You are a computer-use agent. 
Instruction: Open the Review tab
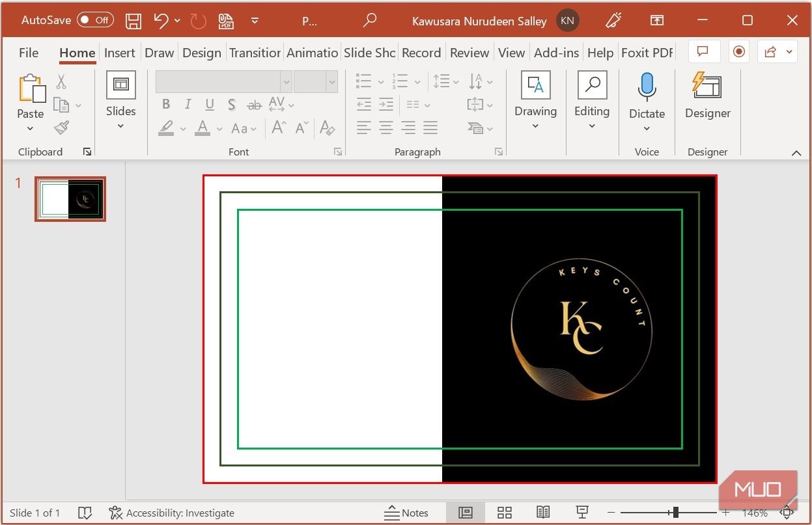pyautogui.click(x=469, y=53)
